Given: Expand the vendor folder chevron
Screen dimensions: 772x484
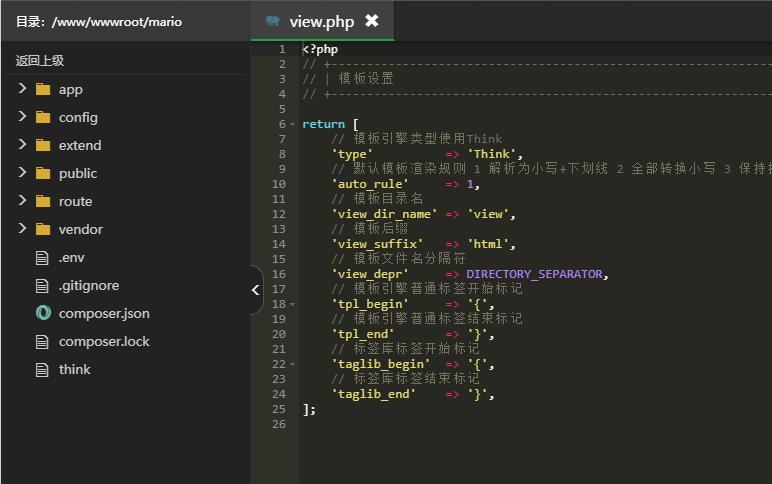Looking at the screenshot, I should pyautogui.click(x=22, y=228).
